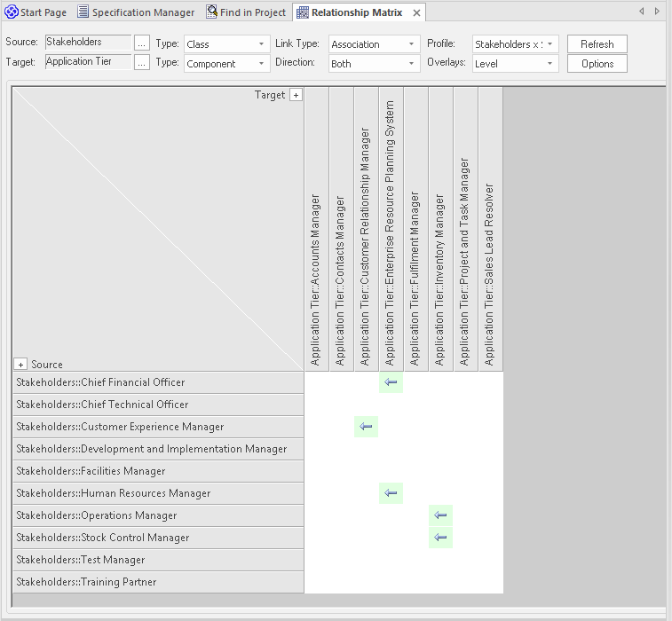Screen dimensions: 672x621
Task: Open the Profile dropdown
Action: [515, 44]
